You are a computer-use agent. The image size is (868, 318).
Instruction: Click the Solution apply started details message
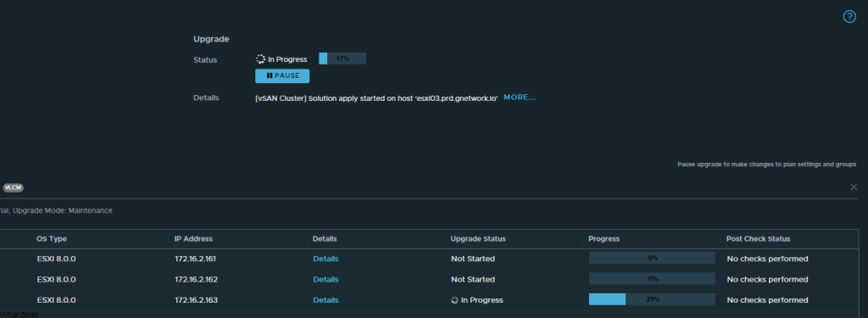(x=376, y=98)
